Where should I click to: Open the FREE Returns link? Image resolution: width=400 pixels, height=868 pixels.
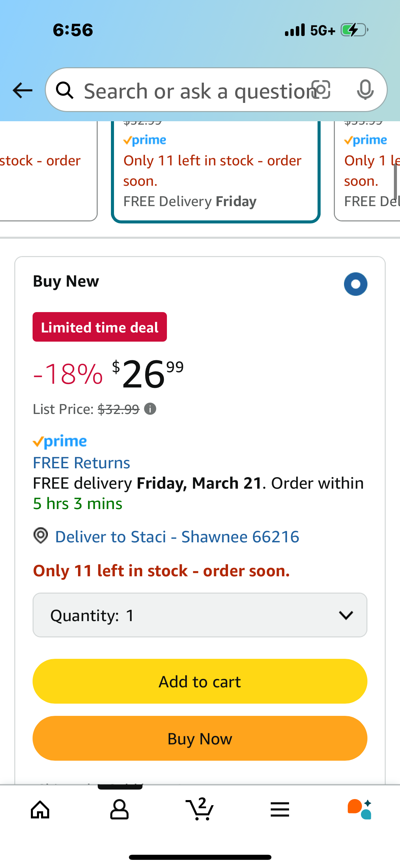point(81,463)
